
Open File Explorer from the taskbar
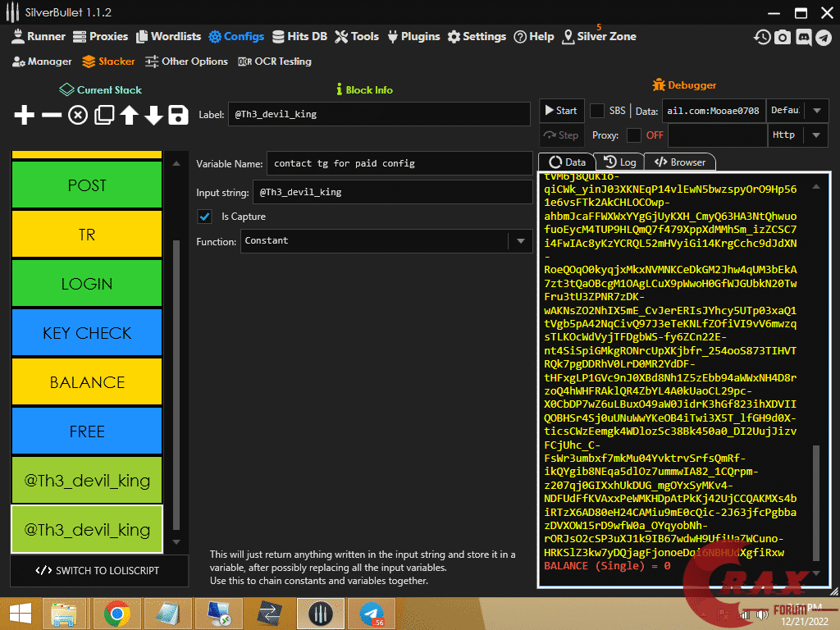[x=64, y=614]
